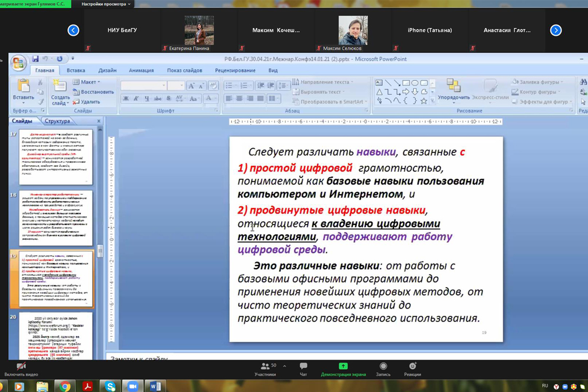Click the Zoom Record button
The width and height of the screenshot is (588, 392).
[383, 366]
